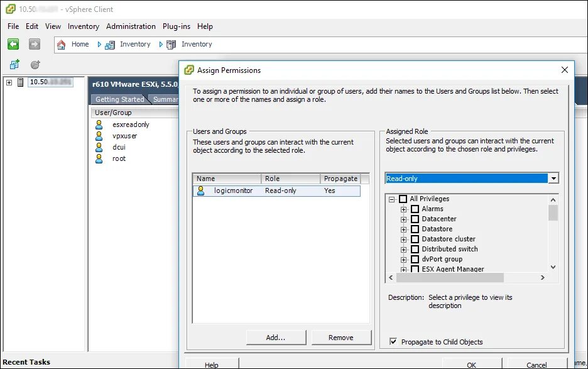The image size is (588, 369).
Task: Select the logicmonitor row in users list
Action: click(277, 190)
